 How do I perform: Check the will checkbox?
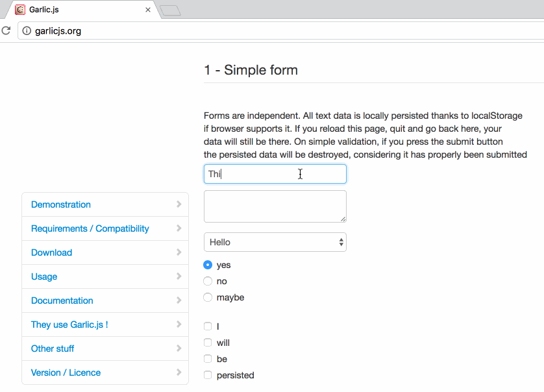[208, 343]
